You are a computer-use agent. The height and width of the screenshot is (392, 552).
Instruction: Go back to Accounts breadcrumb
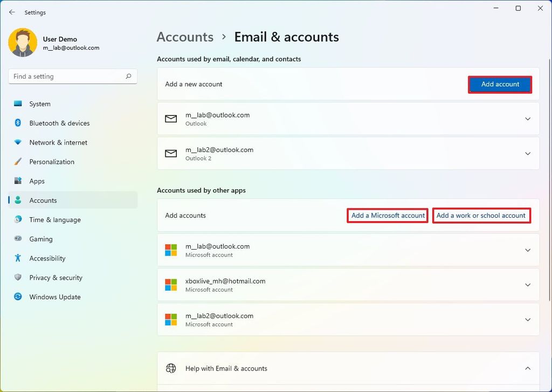click(185, 37)
